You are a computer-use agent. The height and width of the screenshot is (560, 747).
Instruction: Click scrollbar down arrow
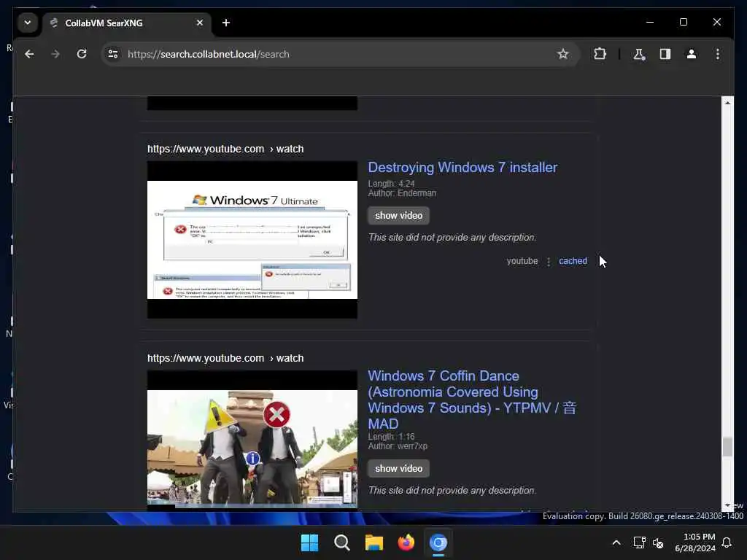[x=727, y=505]
